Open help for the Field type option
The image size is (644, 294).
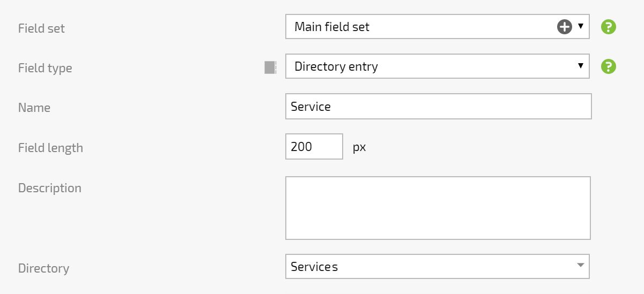tap(609, 67)
